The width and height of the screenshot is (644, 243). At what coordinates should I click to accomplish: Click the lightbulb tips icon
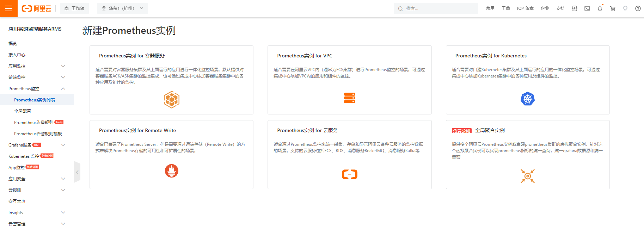tap(625, 8)
